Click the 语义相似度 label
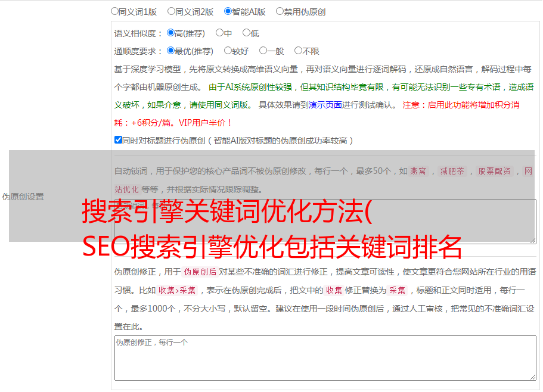 pyautogui.click(x=138, y=33)
